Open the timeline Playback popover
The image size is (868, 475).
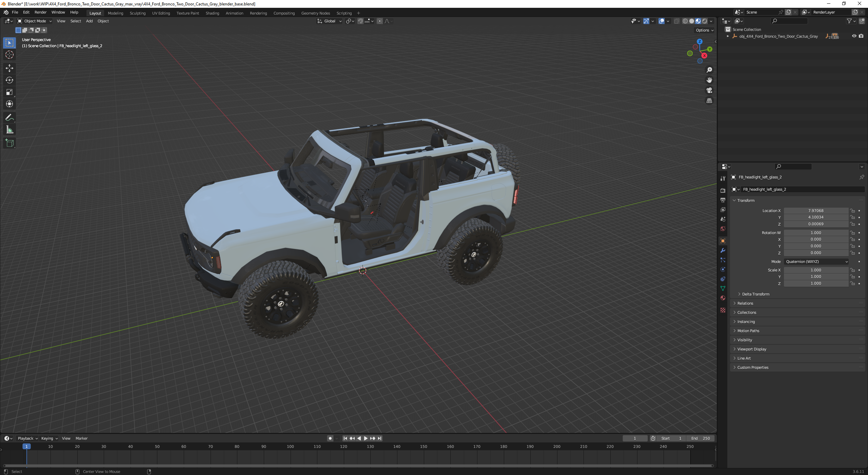click(27, 438)
